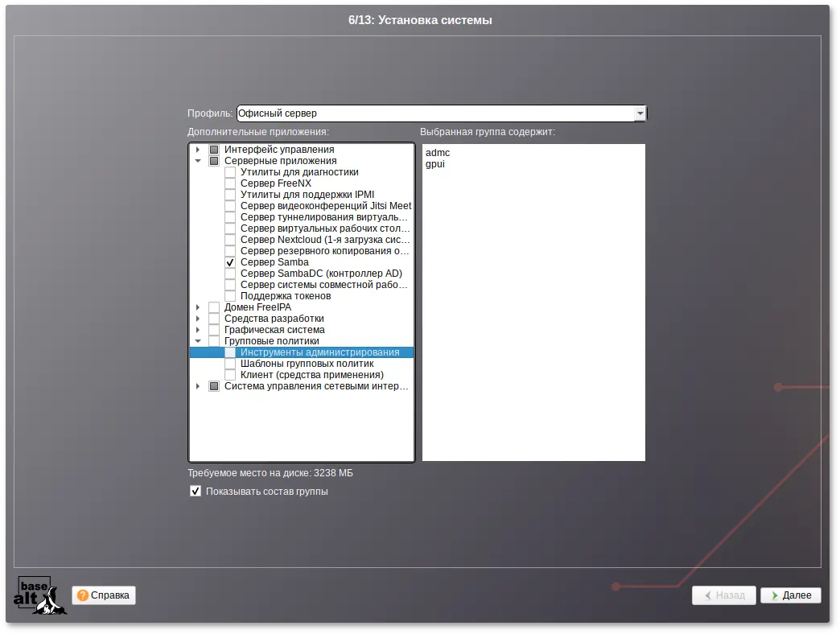Check the Сервер FreeNX checkbox

(x=230, y=183)
